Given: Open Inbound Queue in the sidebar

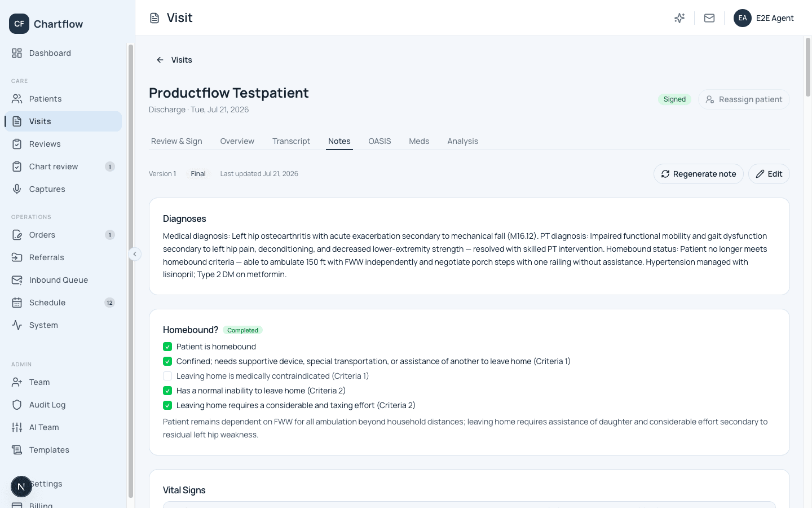Looking at the screenshot, I should [63, 280].
